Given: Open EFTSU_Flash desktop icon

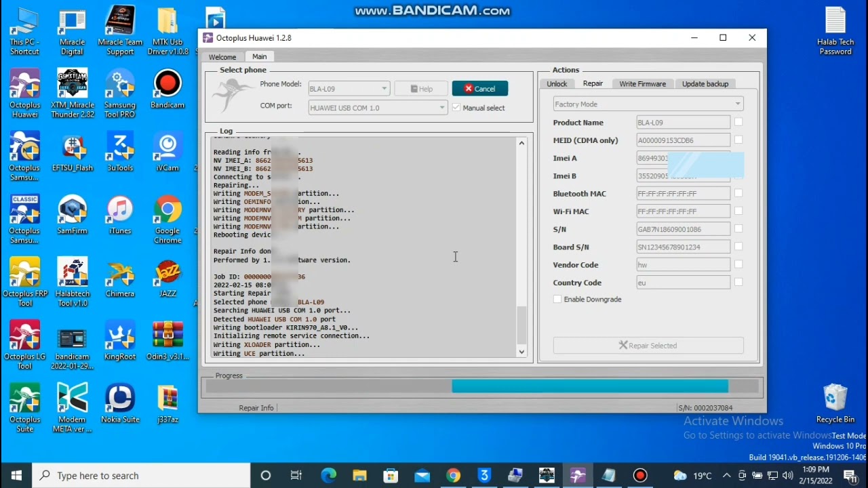Looking at the screenshot, I should (72, 152).
